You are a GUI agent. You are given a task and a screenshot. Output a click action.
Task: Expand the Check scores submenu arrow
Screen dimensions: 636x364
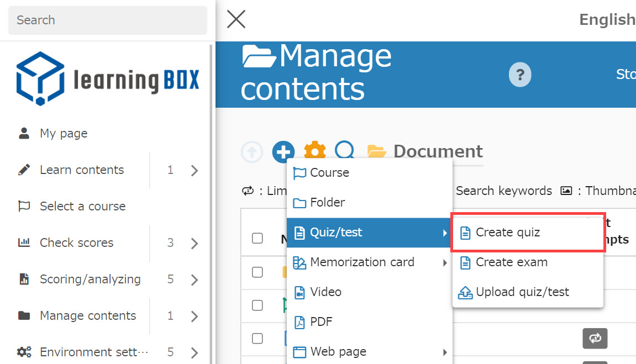[x=194, y=243]
